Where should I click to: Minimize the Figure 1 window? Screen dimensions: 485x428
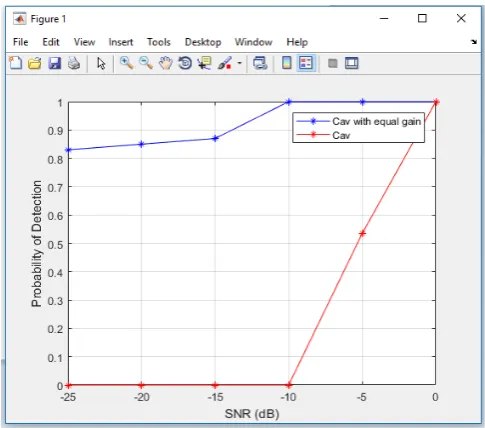(x=384, y=18)
